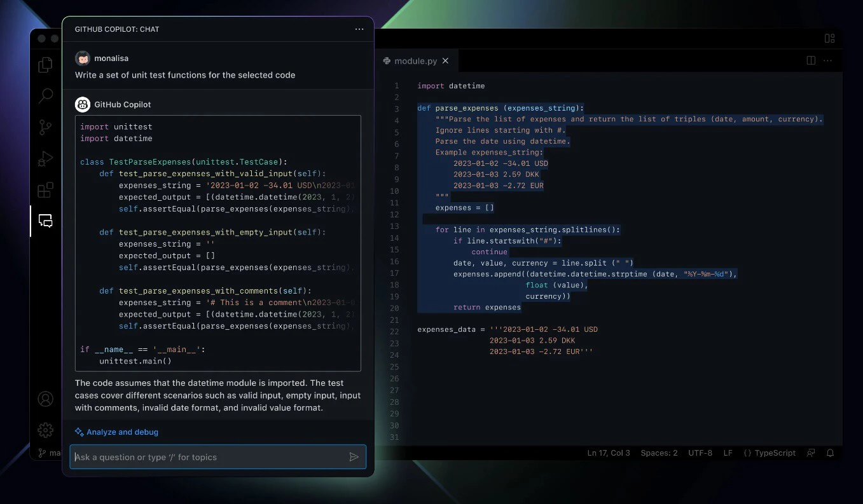863x504 pixels.
Task: Click the send arrow in chat input
Action: (x=354, y=457)
